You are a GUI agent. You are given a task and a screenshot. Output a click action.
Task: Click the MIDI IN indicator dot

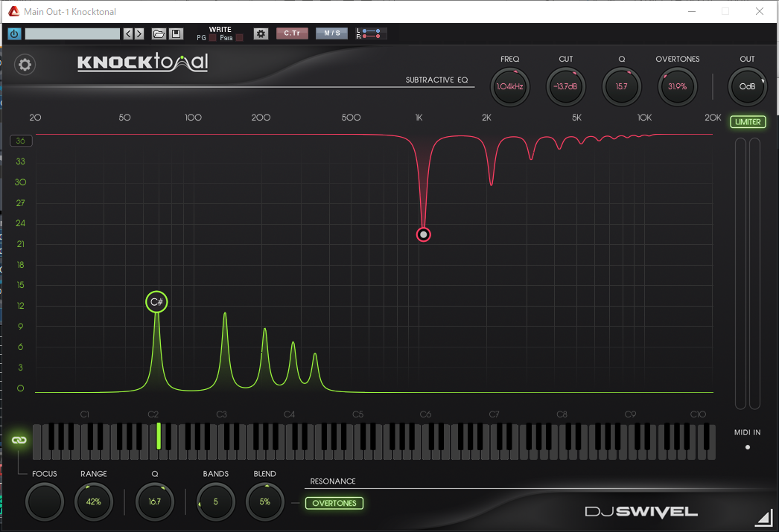[748, 447]
